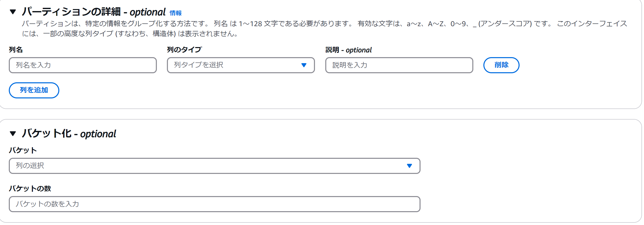Collapse the バケット化 section triangle
Viewport: 644px width, 225px height.
(x=13, y=133)
